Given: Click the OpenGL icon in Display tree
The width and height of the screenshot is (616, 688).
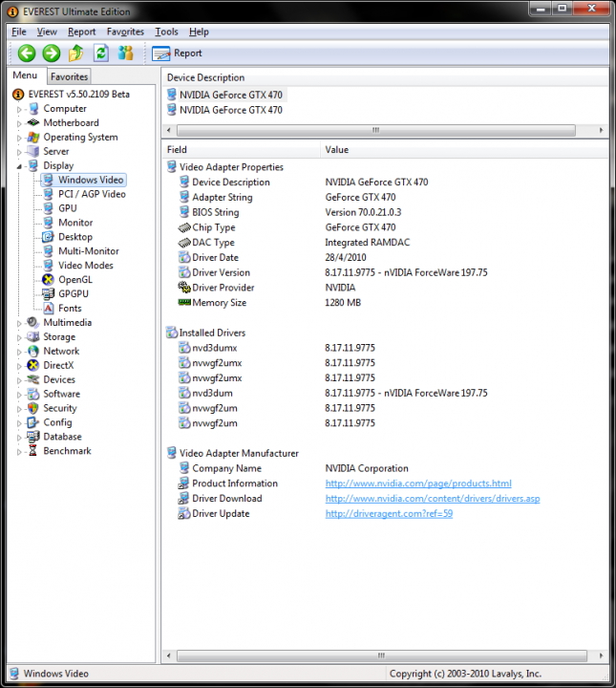Looking at the screenshot, I should (48, 279).
